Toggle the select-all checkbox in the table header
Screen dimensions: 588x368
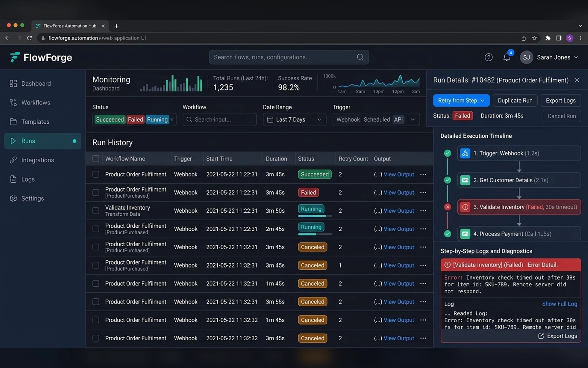[96, 159]
